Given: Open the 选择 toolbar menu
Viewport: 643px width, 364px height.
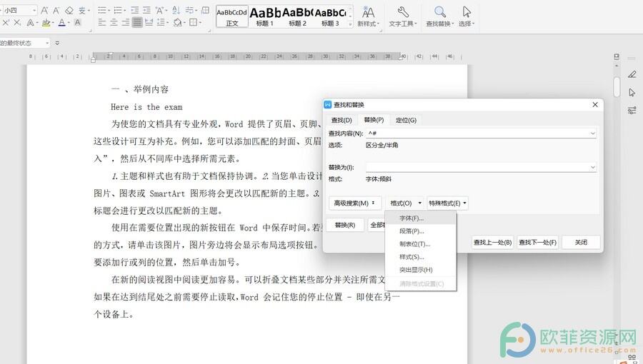Looking at the screenshot, I should pyautogui.click(x=467, y=17).
